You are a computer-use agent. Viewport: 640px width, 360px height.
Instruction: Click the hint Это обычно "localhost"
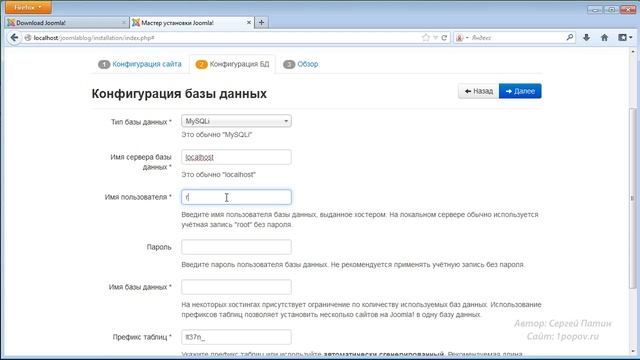(219, 174)
